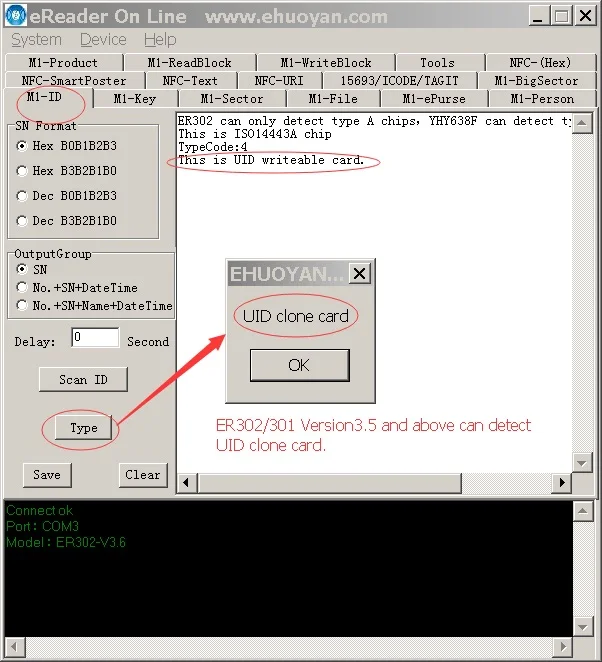Click the Scan ID button
Screen dimensions: 602x662
(83, 380)
